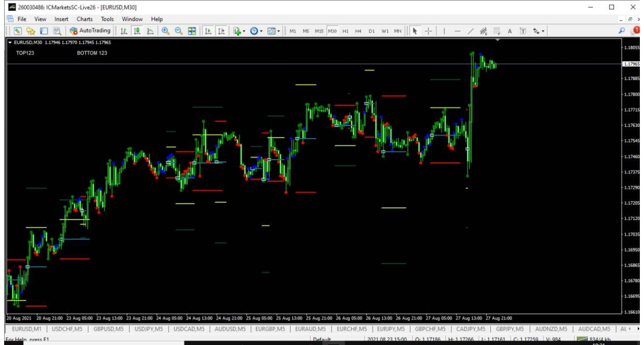Click the Zoom Out magnifier icon
The width and height of the screenshot is (644, 345).
178,31
